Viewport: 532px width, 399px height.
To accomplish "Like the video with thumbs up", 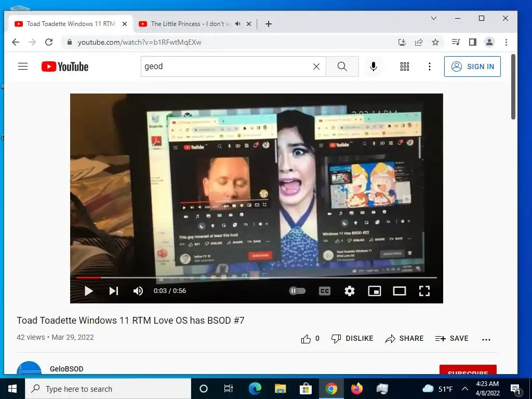I will click(310, 339).
